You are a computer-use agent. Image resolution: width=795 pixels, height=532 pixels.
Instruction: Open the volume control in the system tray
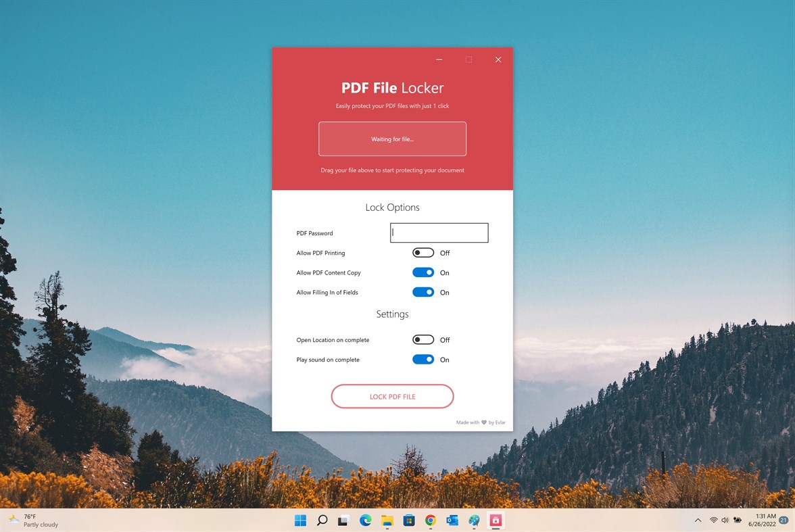725,521
